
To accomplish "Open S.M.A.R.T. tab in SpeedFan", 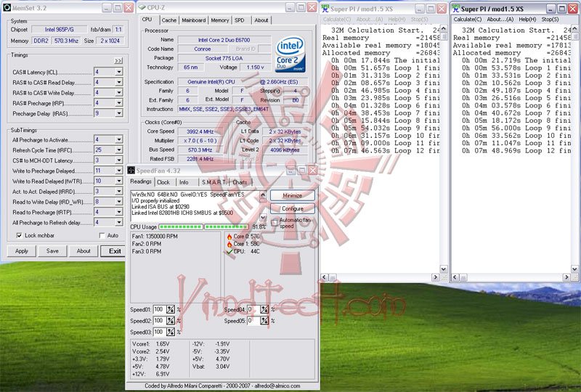I will point(214,182).
